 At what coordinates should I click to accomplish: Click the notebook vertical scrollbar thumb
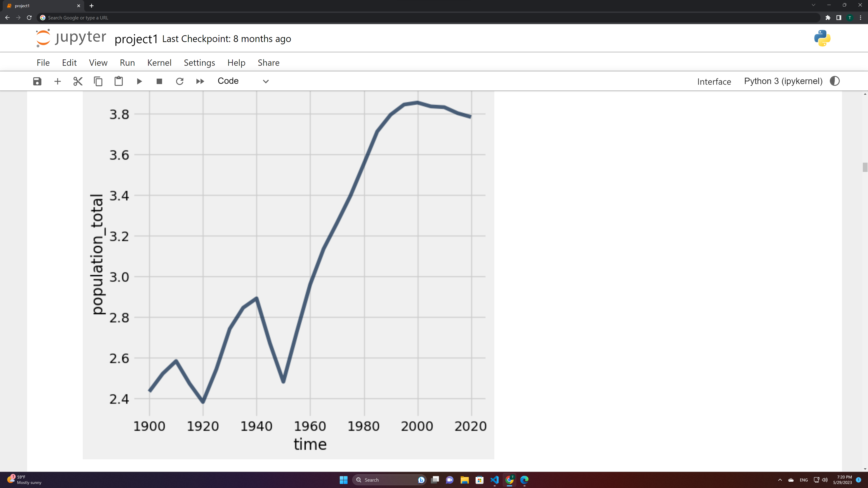(865, 167)
